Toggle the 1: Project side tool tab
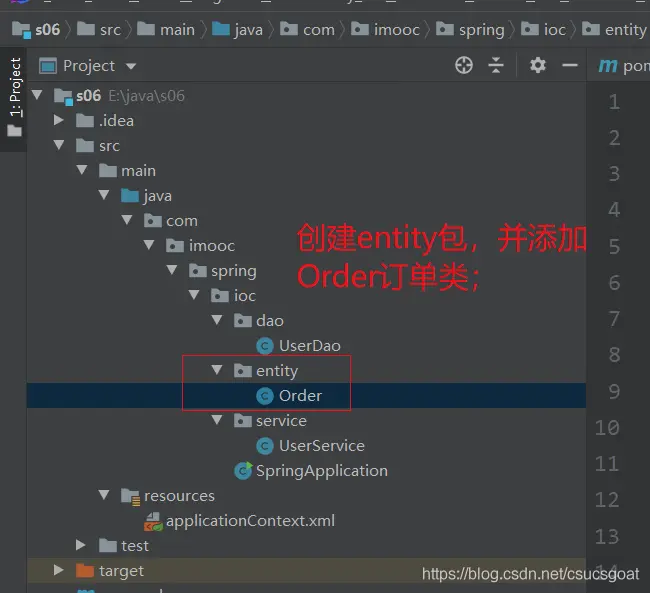Viewport: 650px width, 593px height. click(15, 98)
